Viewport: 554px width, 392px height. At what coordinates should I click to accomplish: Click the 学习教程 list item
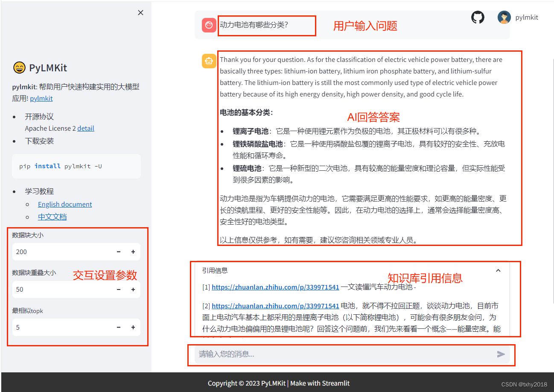click(x=39, y=191)
